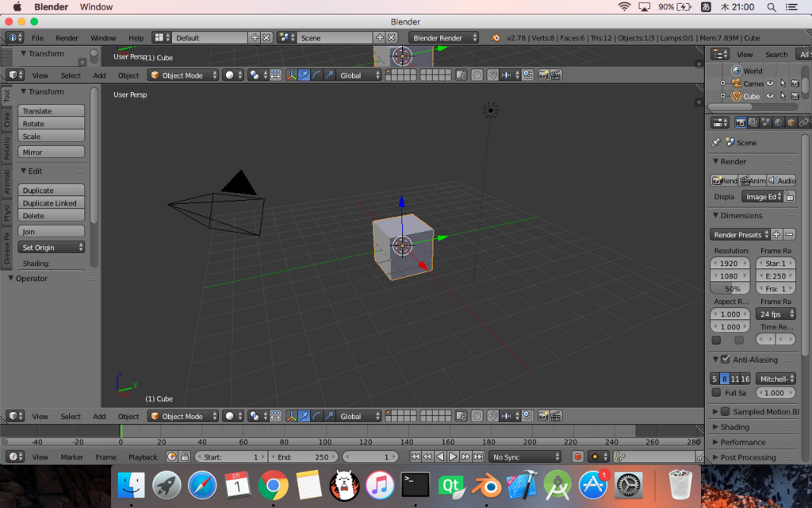Switch to the Grease Pencil tool shelf tab

[x=6, y=248]
